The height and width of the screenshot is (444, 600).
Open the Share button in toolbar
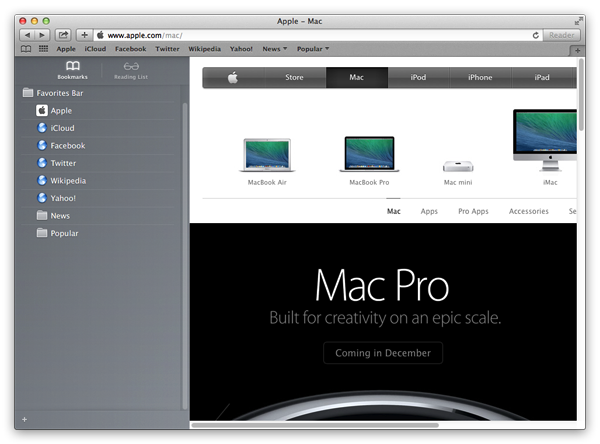coord(63,35)
